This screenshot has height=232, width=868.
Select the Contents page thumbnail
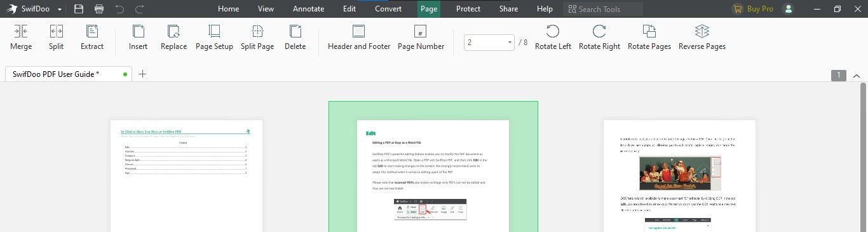186,176
